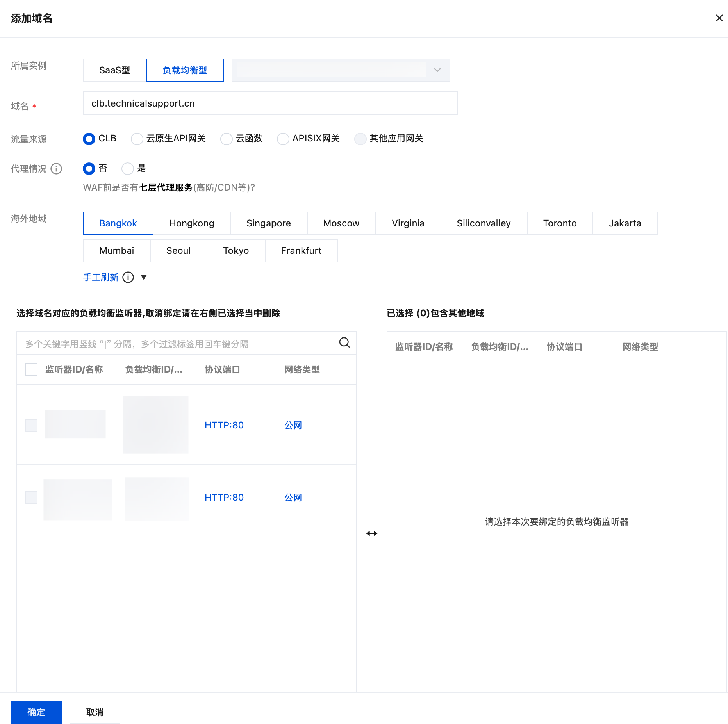
Task: Click the 确定 confirm button
Action: click(36, 712)
